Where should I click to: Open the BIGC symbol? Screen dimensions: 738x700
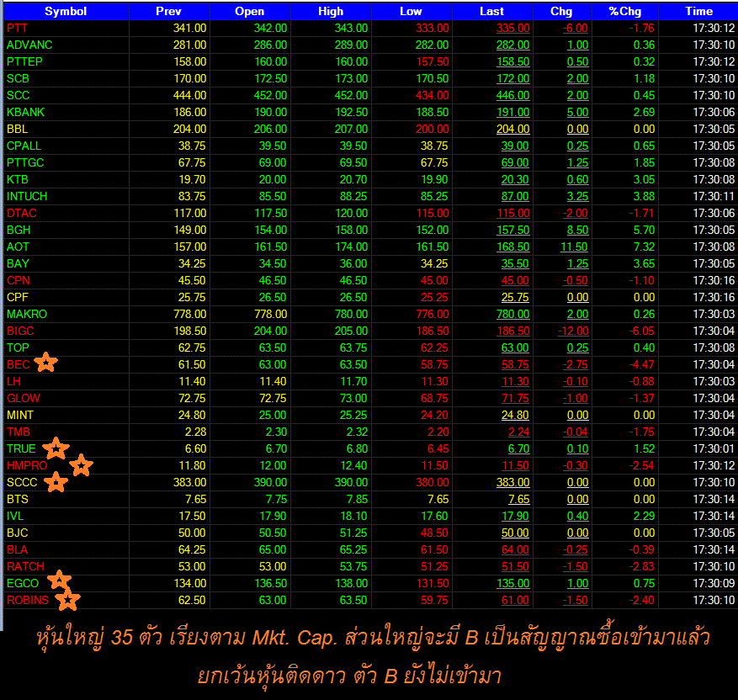tap(20, 331)
